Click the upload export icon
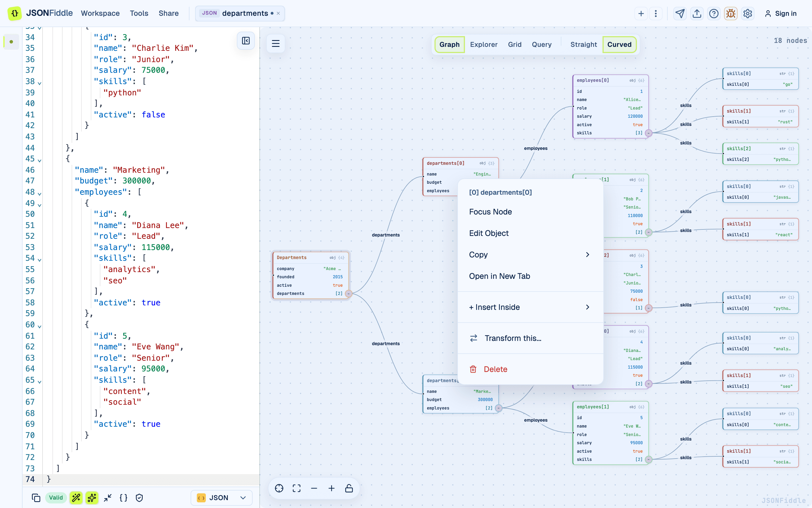 [x=697, y=14]
